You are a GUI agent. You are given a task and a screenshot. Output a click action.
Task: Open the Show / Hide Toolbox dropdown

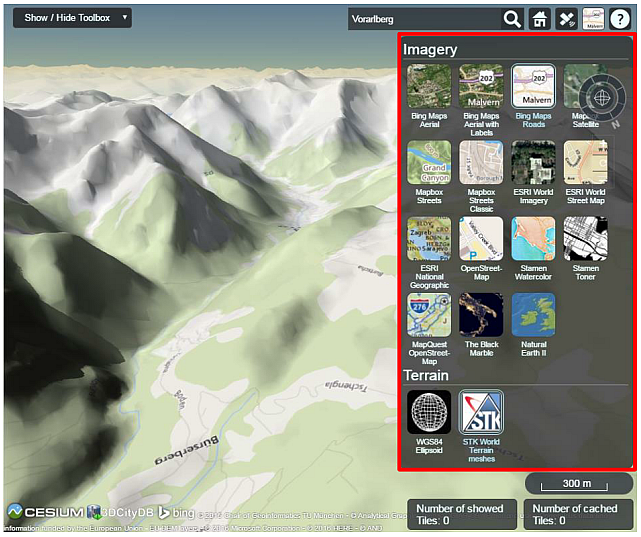point(72,18)
